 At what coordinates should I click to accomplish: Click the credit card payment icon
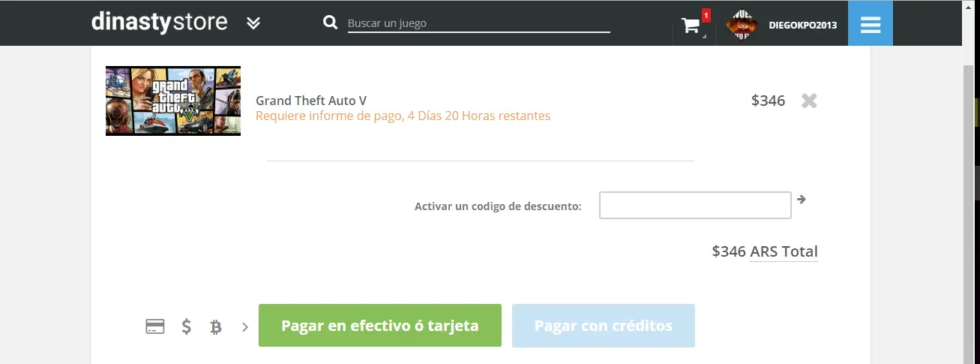coord(155,326)
